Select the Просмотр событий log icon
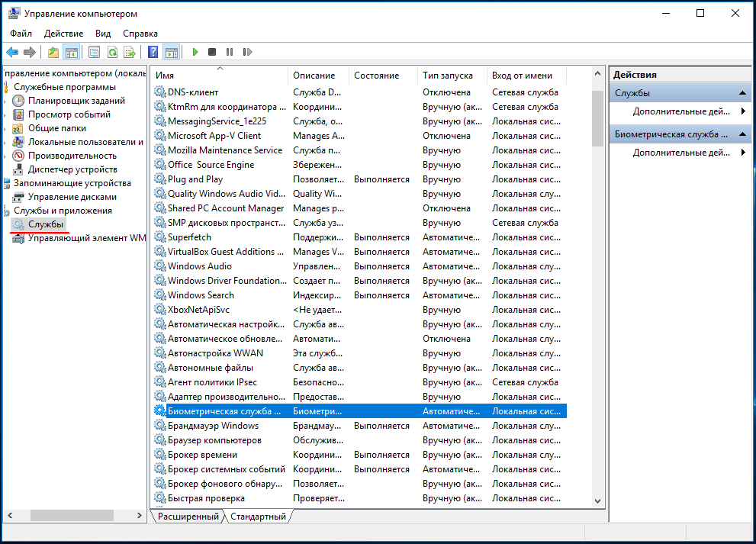 pos(18,114)
